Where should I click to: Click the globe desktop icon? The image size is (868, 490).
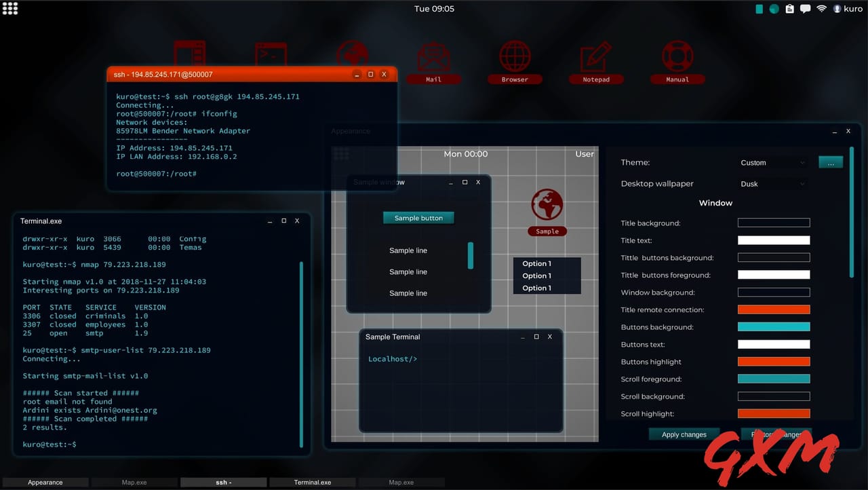(x=352, y=51)
